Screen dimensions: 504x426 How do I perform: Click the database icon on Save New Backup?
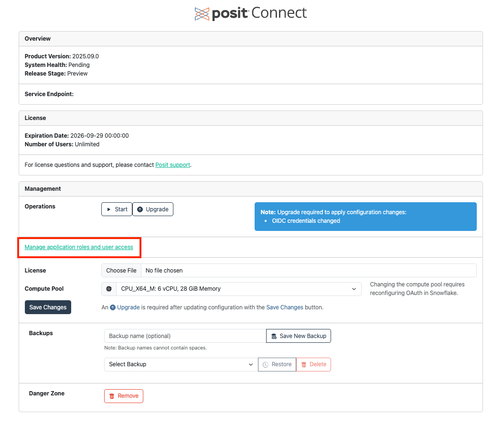[x=274, y=336]
